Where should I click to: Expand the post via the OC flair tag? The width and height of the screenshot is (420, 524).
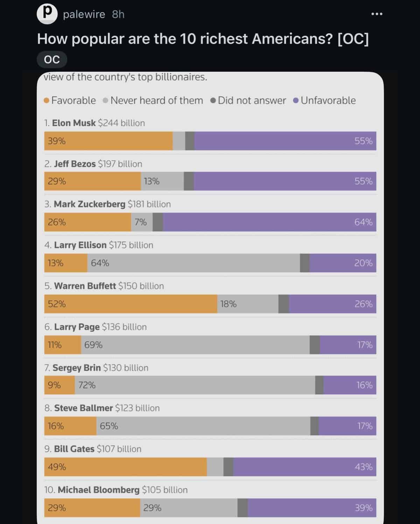(51, 59)
